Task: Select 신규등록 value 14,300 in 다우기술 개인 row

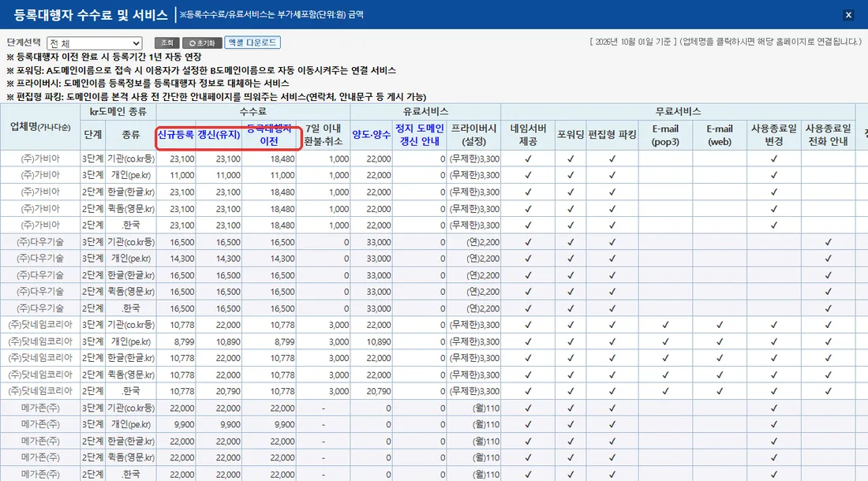Action: click(182, 259)
